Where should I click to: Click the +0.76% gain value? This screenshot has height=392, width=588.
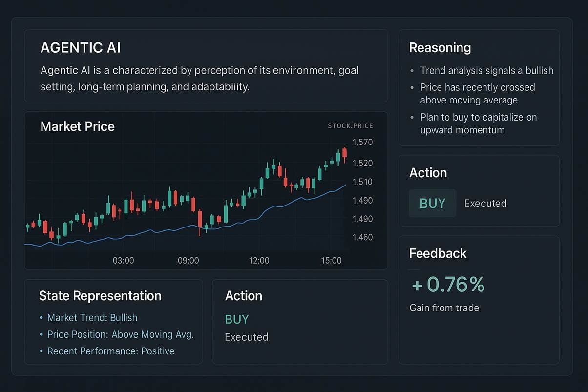[448, 285]
